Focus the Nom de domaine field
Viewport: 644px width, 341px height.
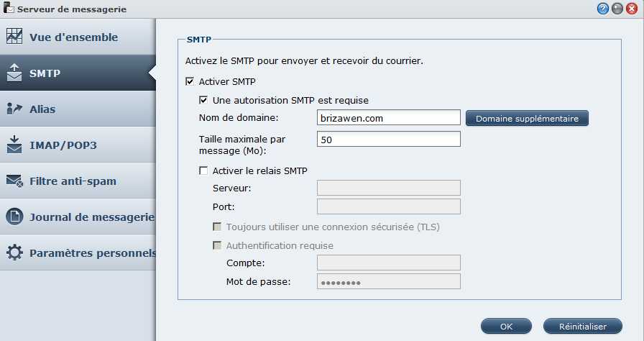388,117
